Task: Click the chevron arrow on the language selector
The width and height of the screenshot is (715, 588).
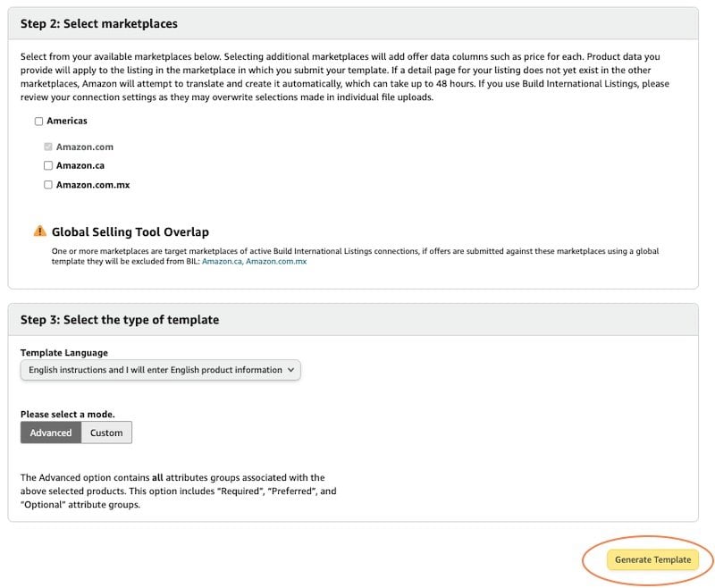Action: click(x=291, y=370)
